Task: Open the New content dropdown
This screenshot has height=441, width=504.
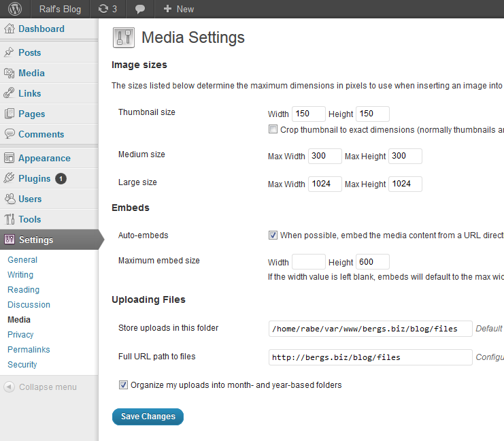Action: point(178,9)
